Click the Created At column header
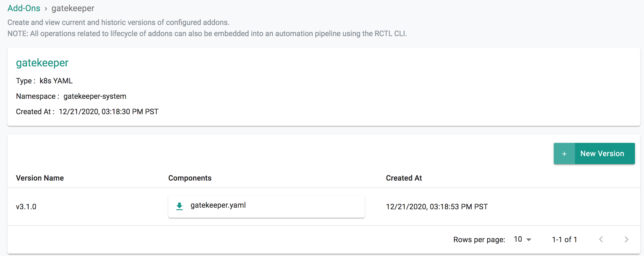This screenshot has width=644, height=256. (404, 178)
